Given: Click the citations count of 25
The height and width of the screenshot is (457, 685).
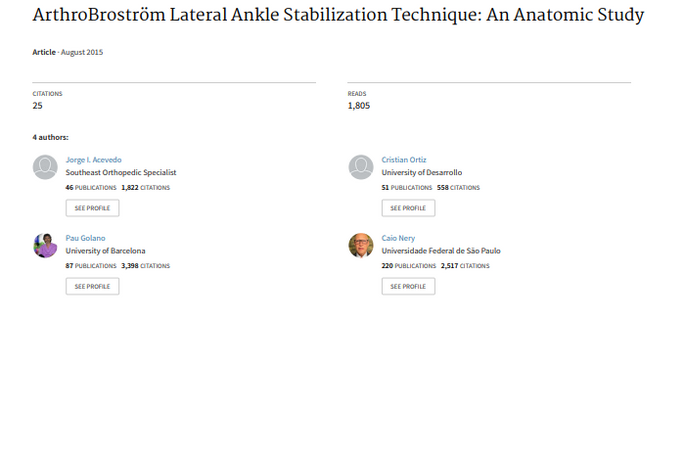Looking at the screenshot, I should [x=37, y=105].
